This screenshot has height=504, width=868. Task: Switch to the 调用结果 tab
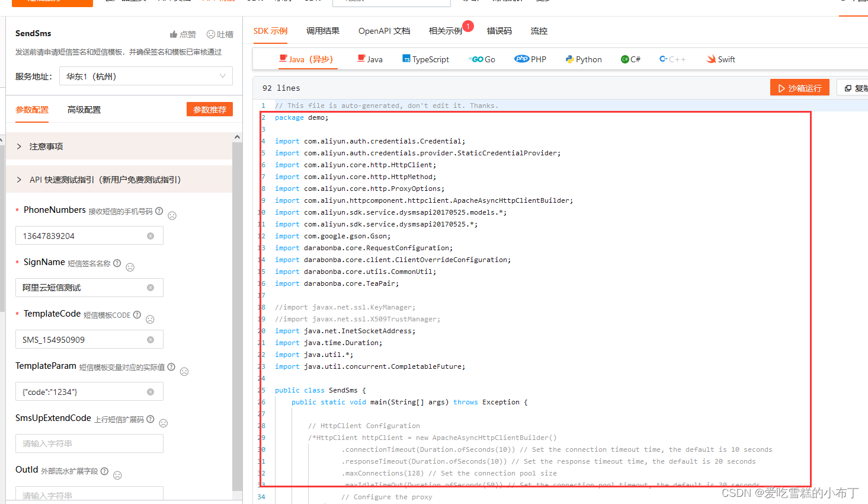pyautogui.click(x=323, y=31)
